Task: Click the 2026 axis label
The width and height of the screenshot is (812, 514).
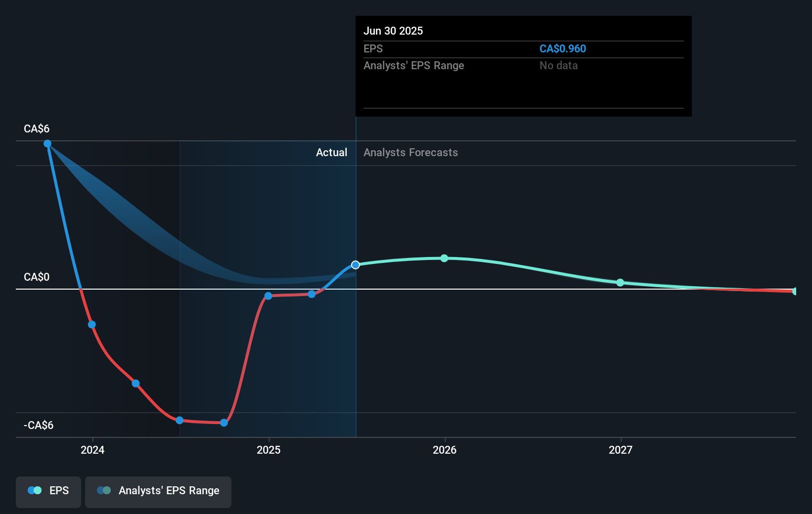Action: point(444,450)
